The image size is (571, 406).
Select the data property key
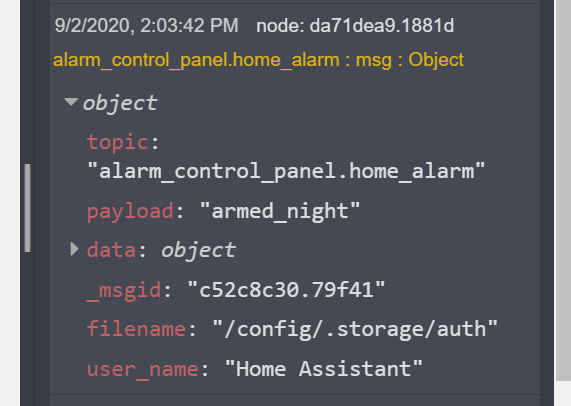point(111,250)
